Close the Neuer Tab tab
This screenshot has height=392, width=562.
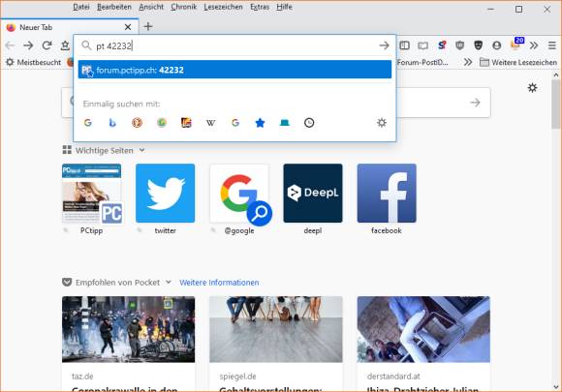pos(128,27)
